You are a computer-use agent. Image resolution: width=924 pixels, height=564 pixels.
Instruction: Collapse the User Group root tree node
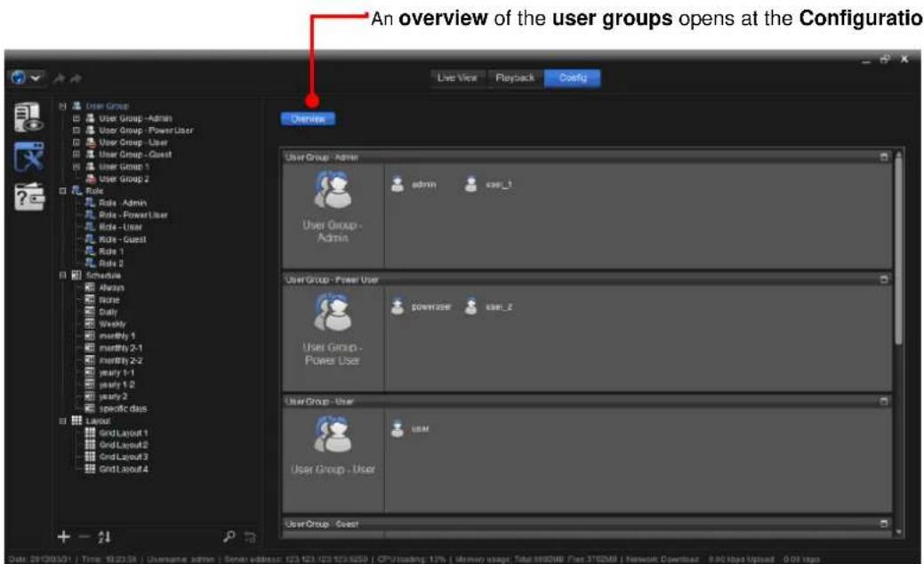[62, 106]
